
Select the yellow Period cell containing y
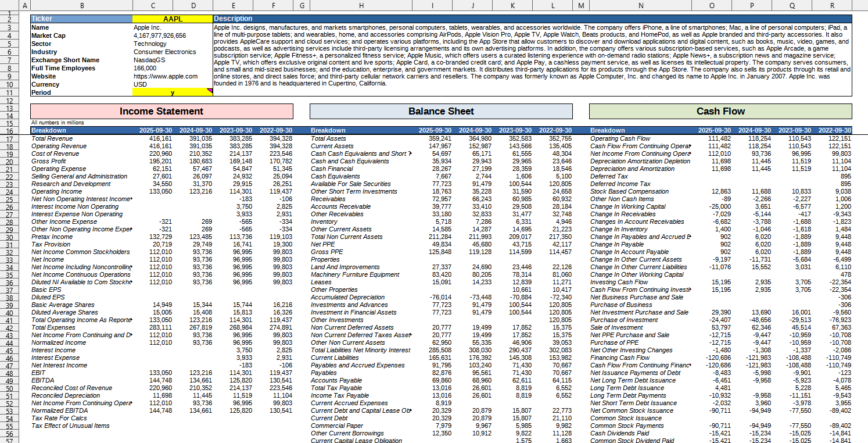click(x=173, y=92)
